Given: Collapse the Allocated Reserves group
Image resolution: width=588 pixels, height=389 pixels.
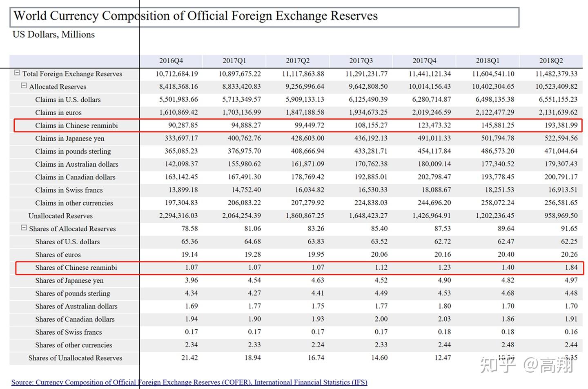Looking at the screenshot, I should pyautogui.click(x=24, y=86).
